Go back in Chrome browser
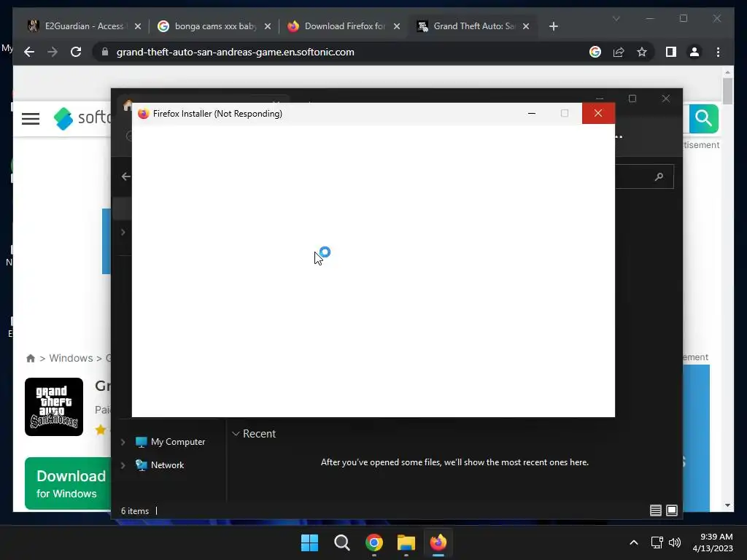747x560 pixels. [29, 52]
